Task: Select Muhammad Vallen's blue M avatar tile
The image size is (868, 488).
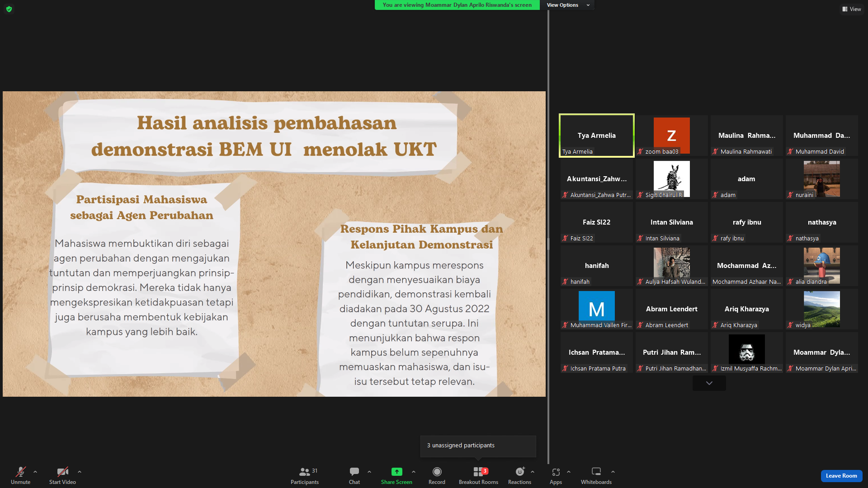Action: click(597, 309)
